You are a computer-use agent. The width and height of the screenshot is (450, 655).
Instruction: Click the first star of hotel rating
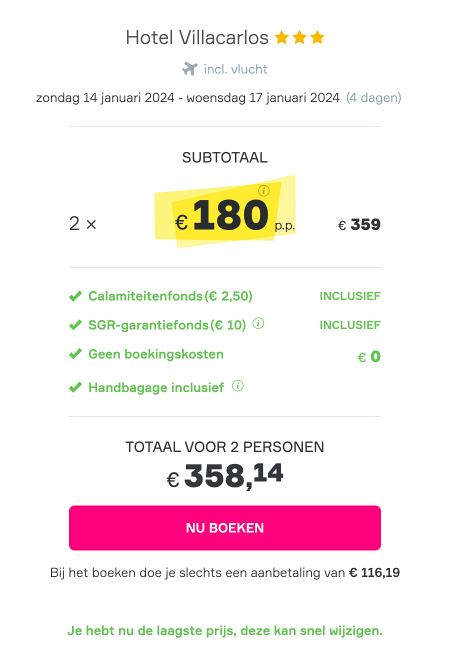(x=282, y=38)
